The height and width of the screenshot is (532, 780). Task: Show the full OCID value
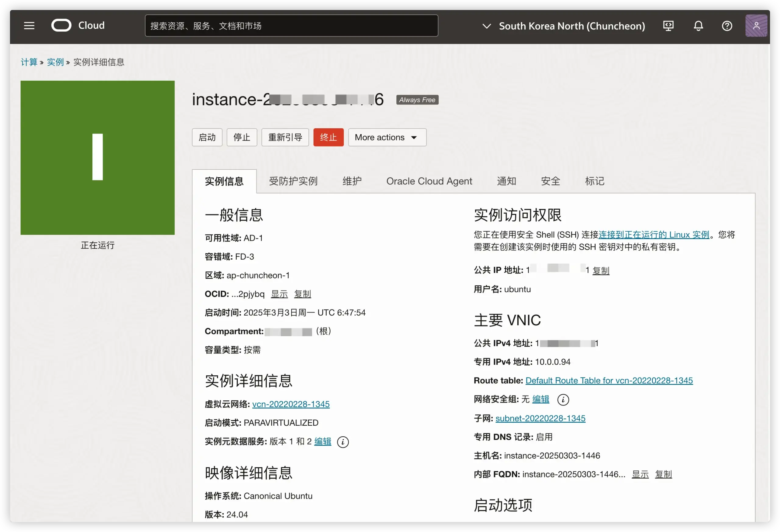click(x=279, y=294)
